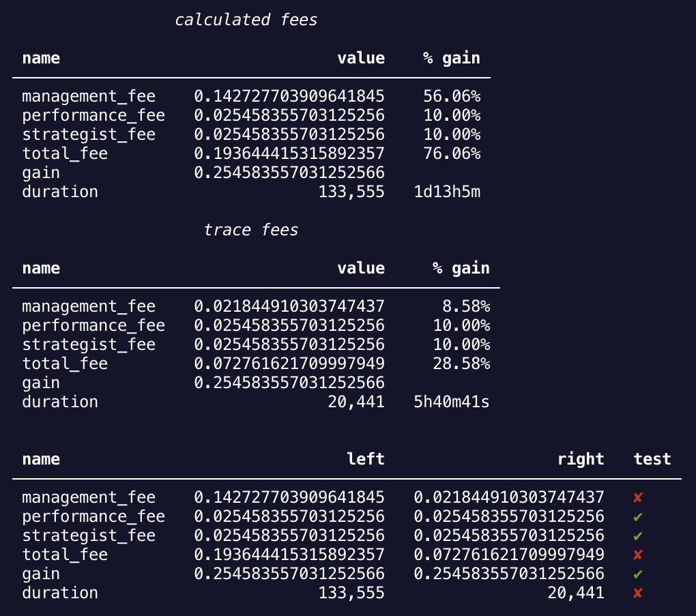Select management_fee right value in comparison table
The width and height of the screenshot is (696, 616).
509,497
